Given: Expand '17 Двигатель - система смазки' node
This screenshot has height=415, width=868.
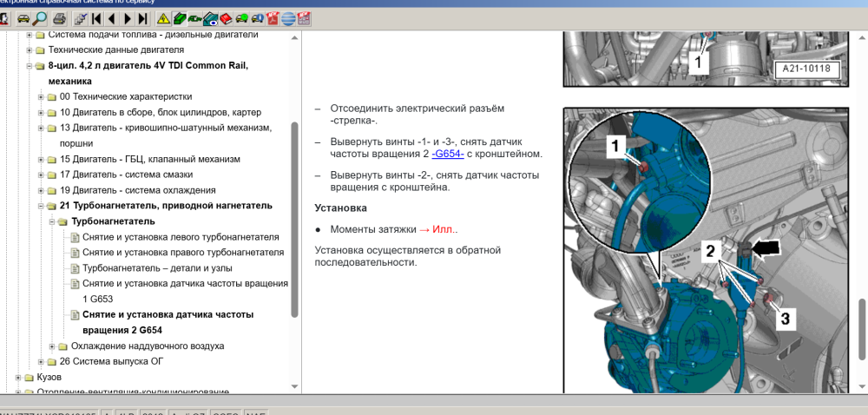Looking at the screenshot, I should [41, 175].
